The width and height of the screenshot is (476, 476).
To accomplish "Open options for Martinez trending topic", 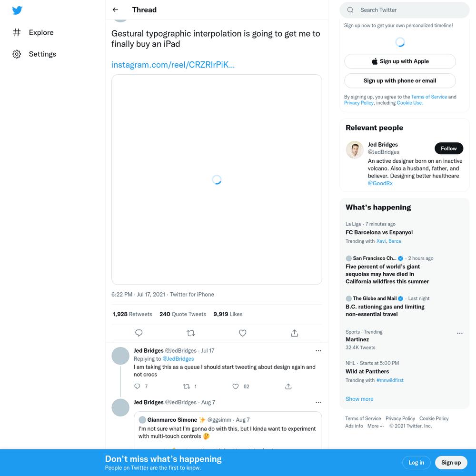I will click(460, 333).
